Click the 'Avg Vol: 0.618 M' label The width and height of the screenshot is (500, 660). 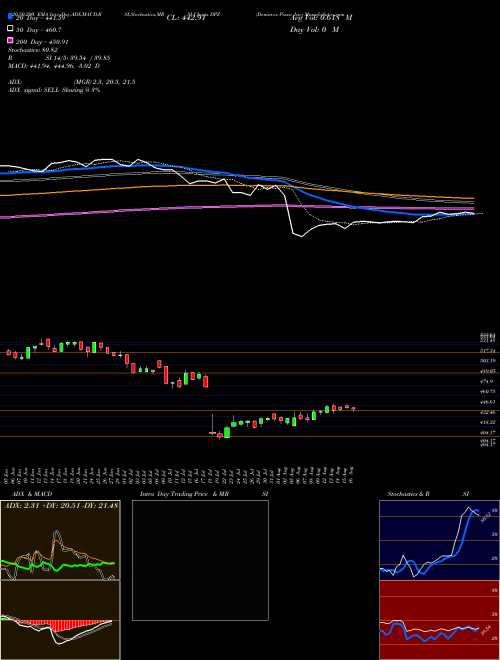(321, 18)
